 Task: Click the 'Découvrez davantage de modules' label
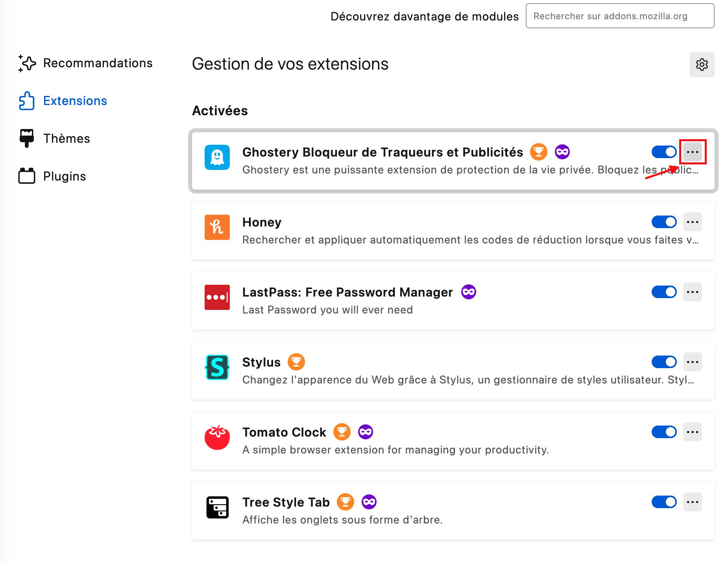[425, 17]
